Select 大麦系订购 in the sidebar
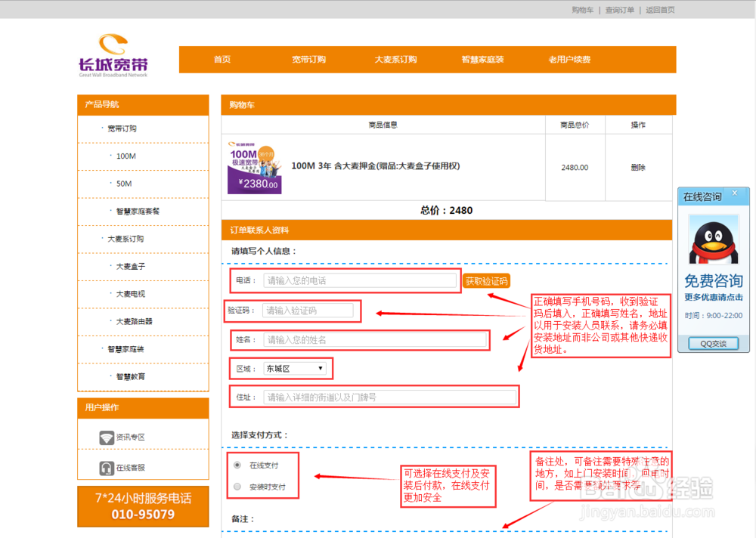The height and width of the screenshot is (538, 756). (x=125, y=239)
